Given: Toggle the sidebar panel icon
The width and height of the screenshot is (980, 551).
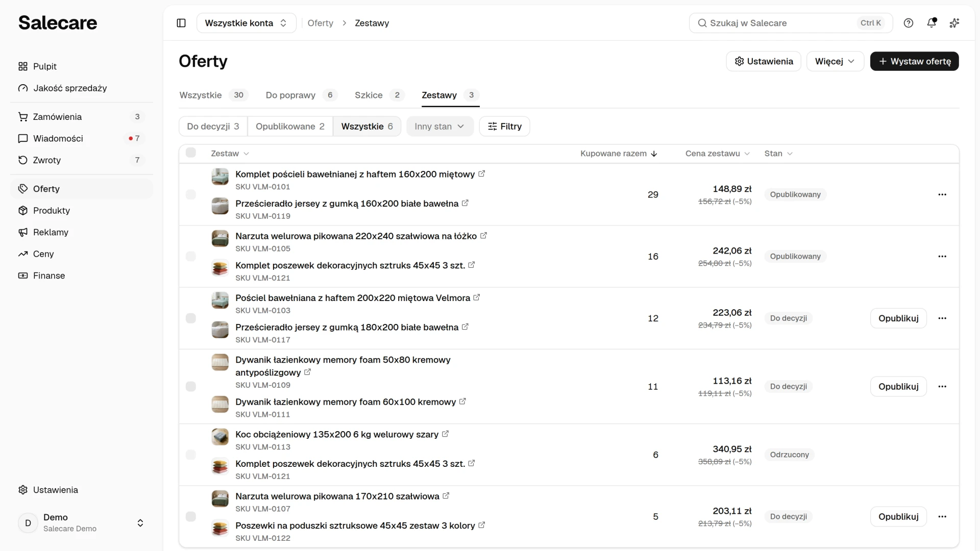Looking at the screenshot, I should [181, 23].
